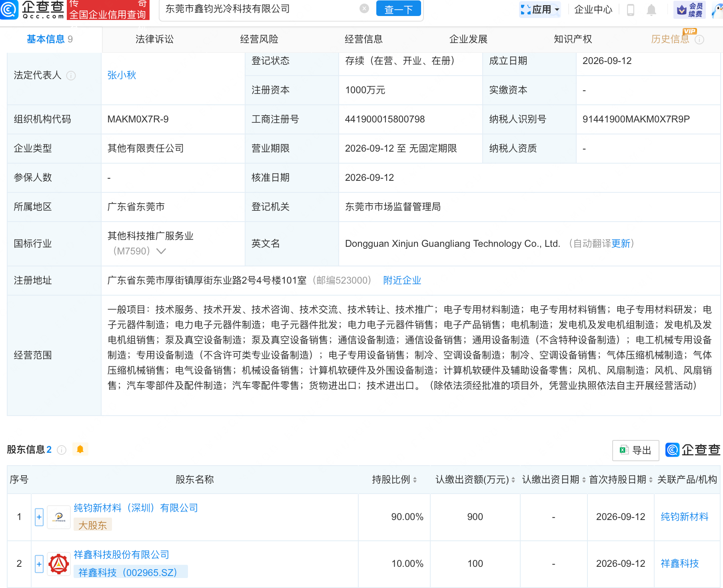Open 企业中心 link
This screenshot has width=723, height=588.
(x=593, y=9)
